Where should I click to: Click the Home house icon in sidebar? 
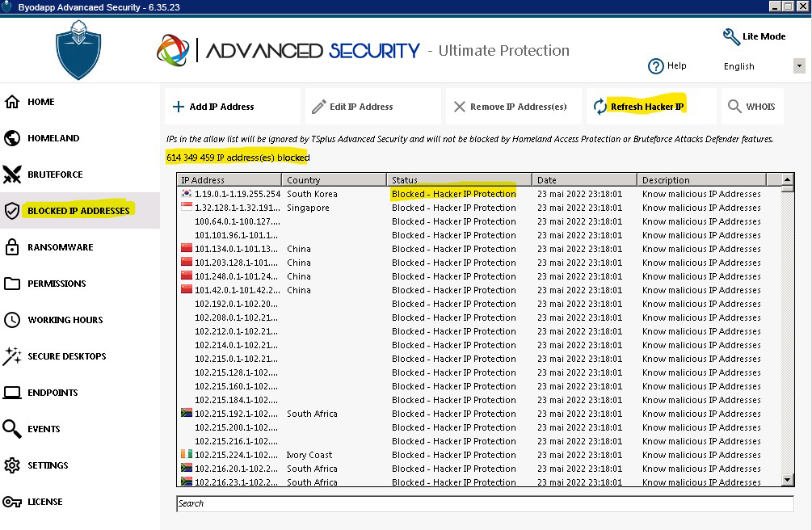point(12,102)
